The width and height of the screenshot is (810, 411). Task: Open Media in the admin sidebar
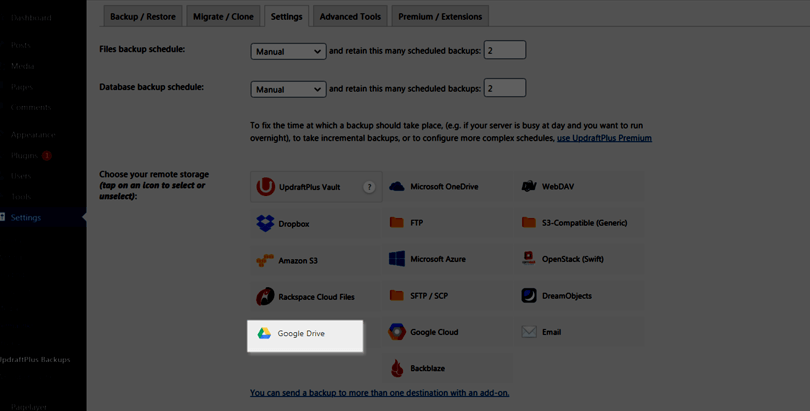pyautogui.click(x=23, y=66)
